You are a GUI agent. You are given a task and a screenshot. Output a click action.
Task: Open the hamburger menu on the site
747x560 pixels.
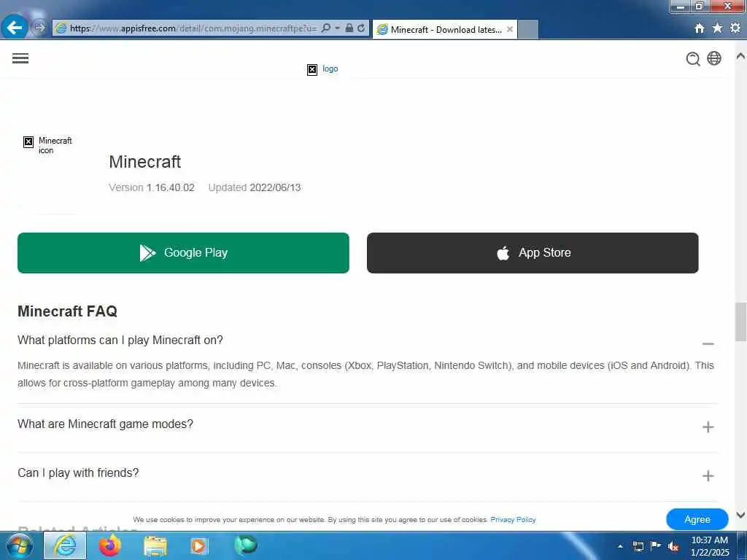pyautogui.click(x=20, y=58)
